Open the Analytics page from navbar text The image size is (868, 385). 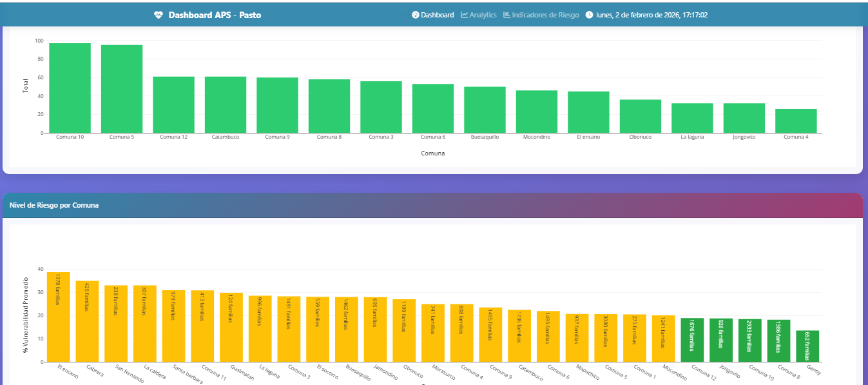pos(483,15)
